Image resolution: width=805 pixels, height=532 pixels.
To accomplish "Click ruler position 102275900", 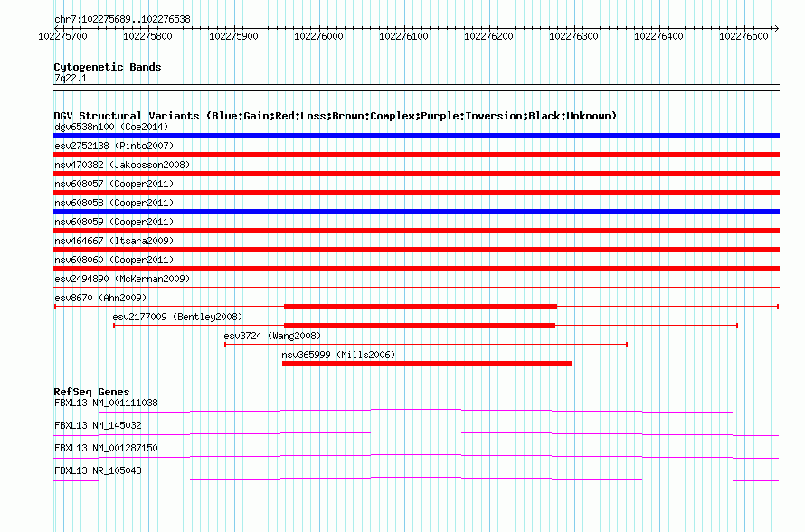I will (x=233, y=36).
